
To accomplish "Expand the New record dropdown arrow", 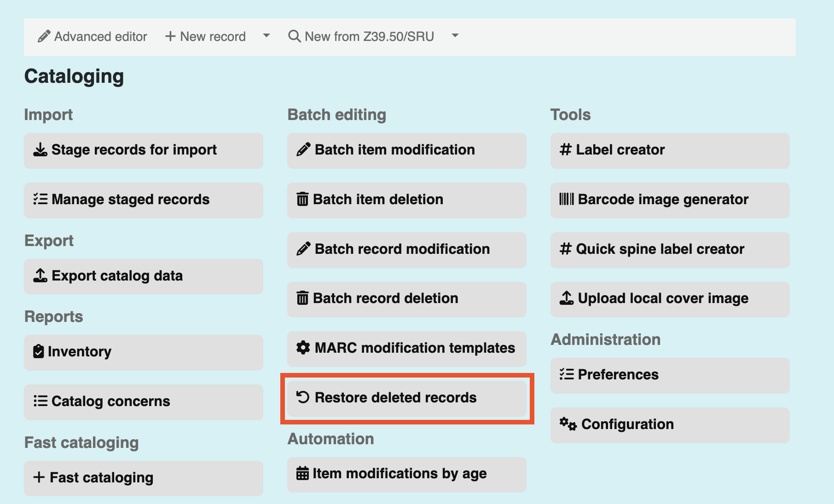I will [266, 35].
